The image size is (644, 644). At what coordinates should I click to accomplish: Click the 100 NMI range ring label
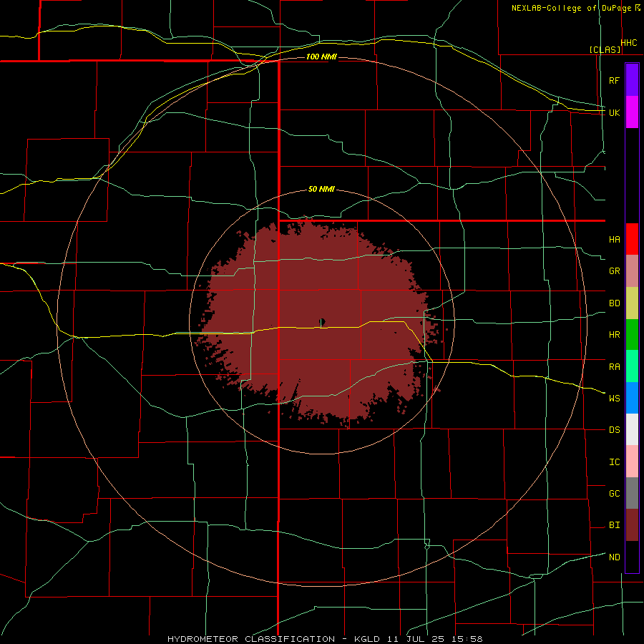(x=321, y=57)
